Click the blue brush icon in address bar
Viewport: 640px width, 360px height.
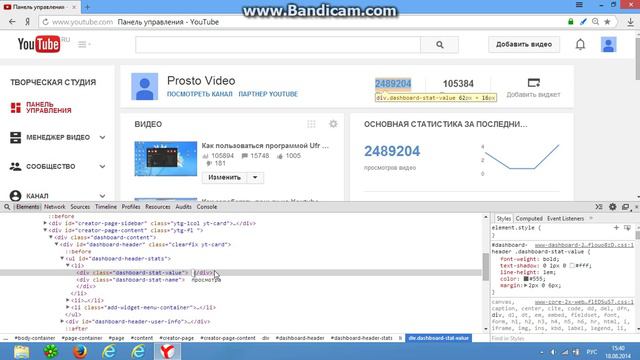pos(583,22)
